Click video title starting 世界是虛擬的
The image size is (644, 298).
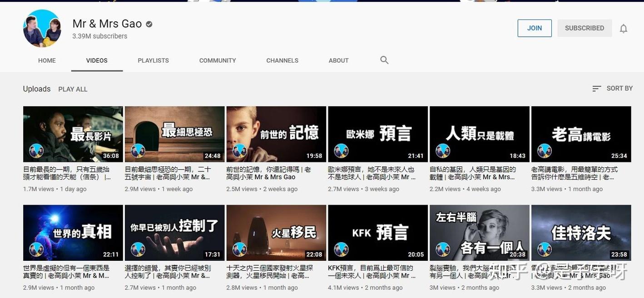[66, 272]
